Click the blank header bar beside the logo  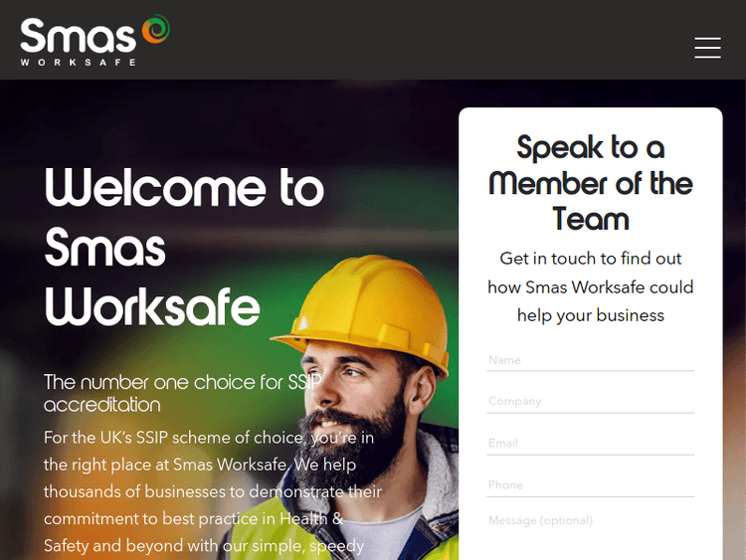[x=428, y=40]
